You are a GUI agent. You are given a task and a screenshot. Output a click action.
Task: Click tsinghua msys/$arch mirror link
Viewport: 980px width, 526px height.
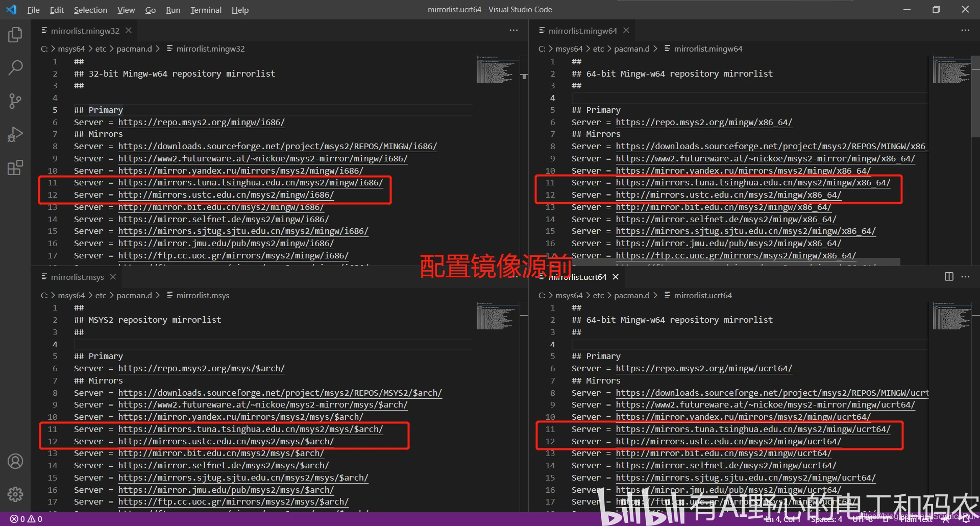251,429
